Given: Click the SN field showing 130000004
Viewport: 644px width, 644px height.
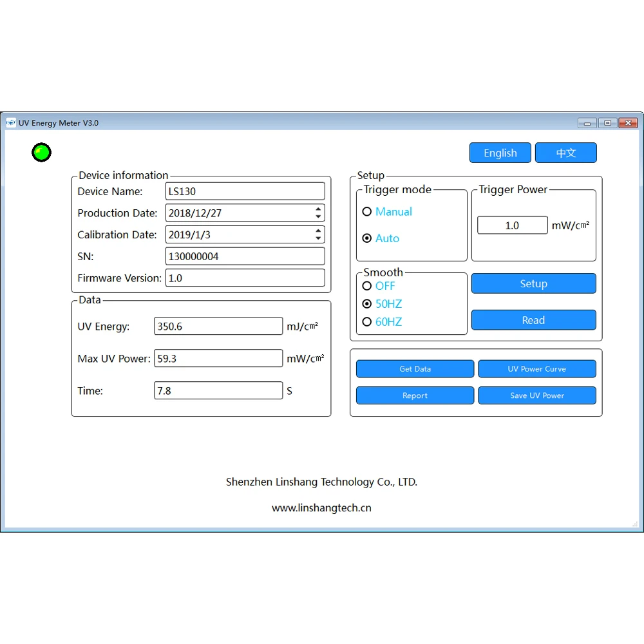Looking at the screenshot, I should pyautogui.click(x=245, y=256).
